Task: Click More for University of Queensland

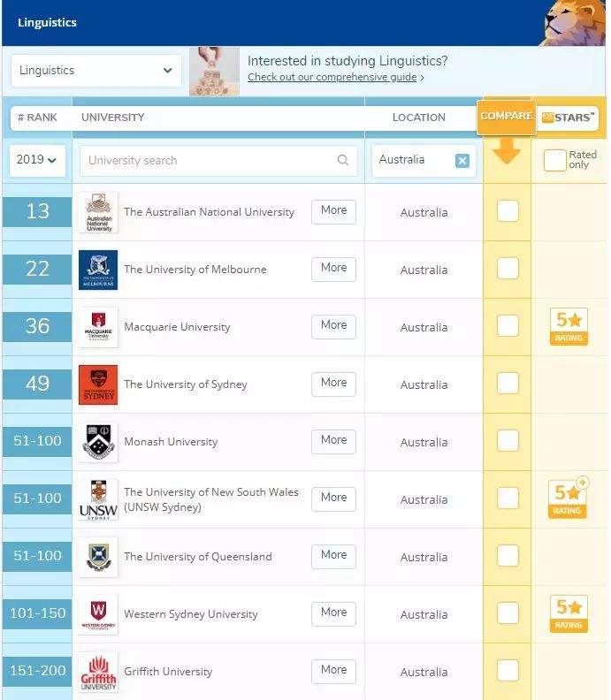Action: [333, 556]
